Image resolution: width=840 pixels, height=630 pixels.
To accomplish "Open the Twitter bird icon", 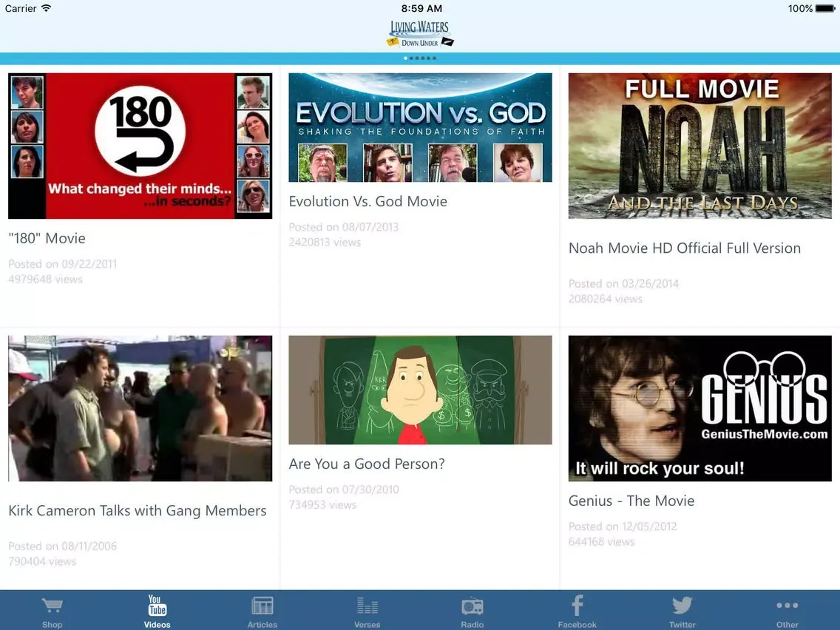I will [x=682, y=606].
